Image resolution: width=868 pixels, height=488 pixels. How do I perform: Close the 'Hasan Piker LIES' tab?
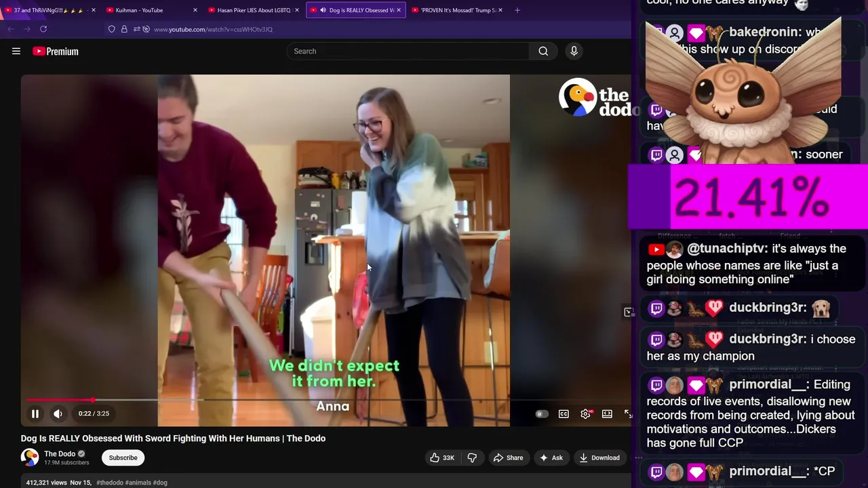point(297,10)
